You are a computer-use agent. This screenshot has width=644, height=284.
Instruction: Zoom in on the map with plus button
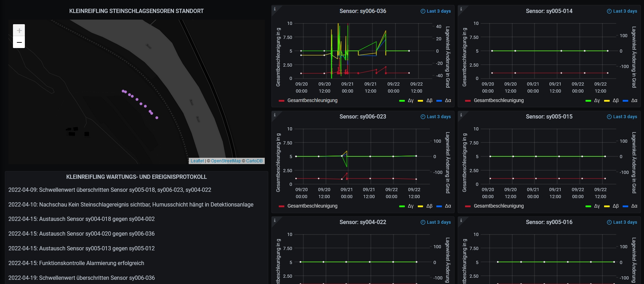(x=19, y=31)
